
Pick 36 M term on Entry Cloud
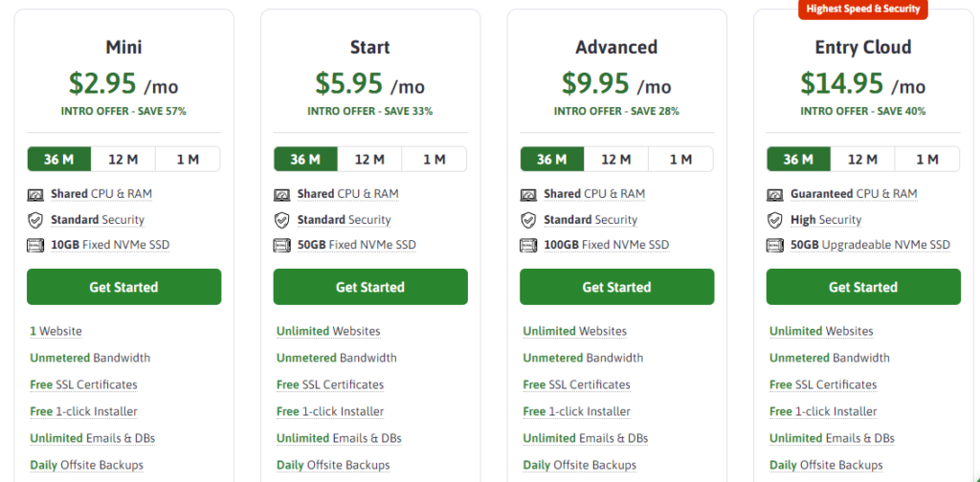coord(798,160)
